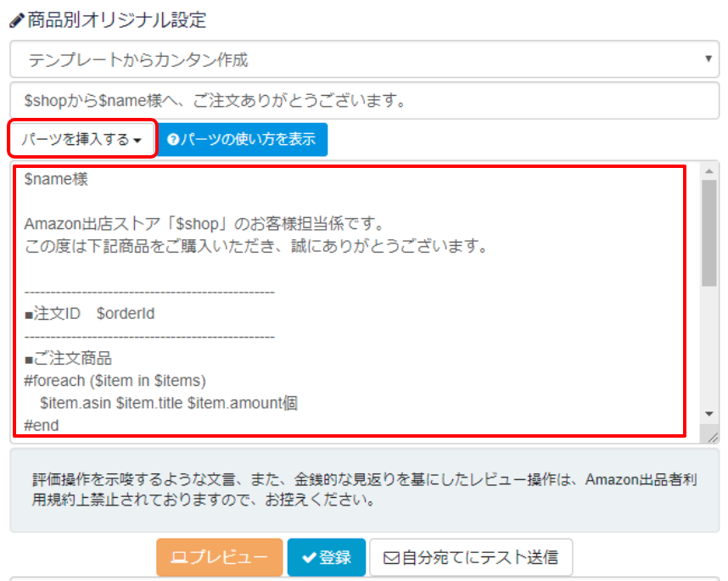The width and height of the screenshot is (728, 581).
Task: Click the line '$item.asin $item.title $item.amount個'
Action: (169, 403)
